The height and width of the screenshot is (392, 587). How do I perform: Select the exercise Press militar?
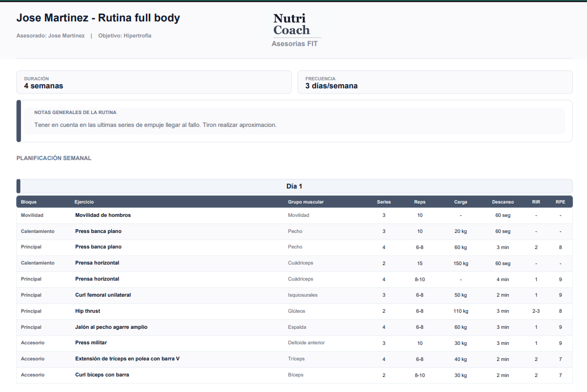point(91,343)
